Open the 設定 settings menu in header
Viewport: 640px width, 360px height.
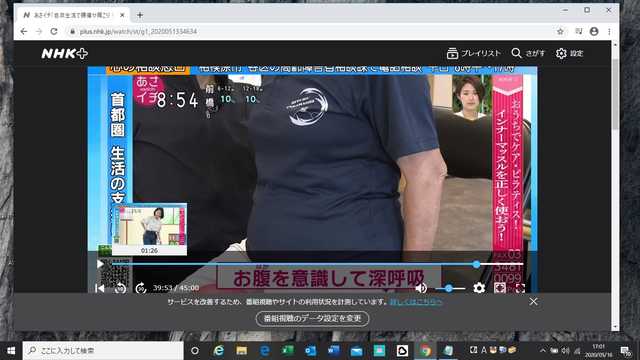coord(569,53)
